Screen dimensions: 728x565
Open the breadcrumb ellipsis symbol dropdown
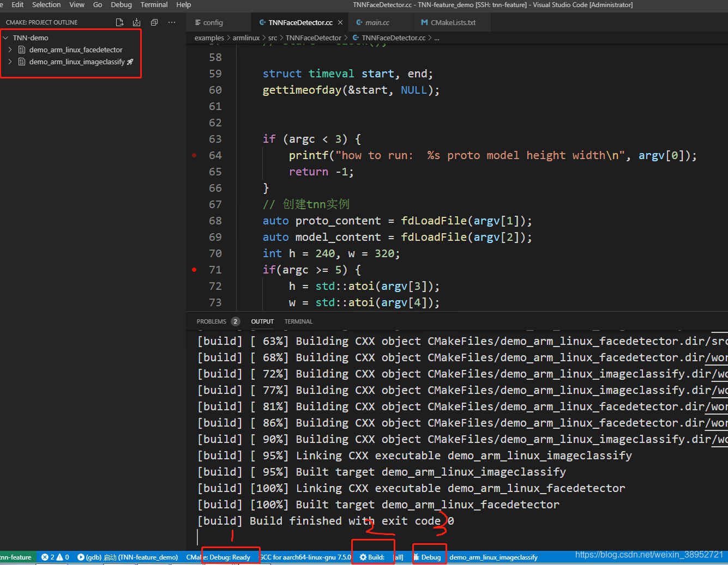[437, 38]
